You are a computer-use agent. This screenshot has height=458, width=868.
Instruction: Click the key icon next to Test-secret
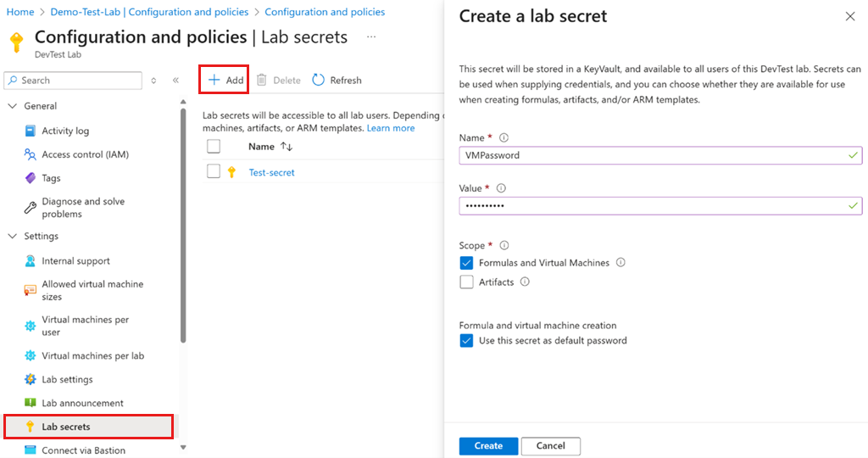[232, 172]
